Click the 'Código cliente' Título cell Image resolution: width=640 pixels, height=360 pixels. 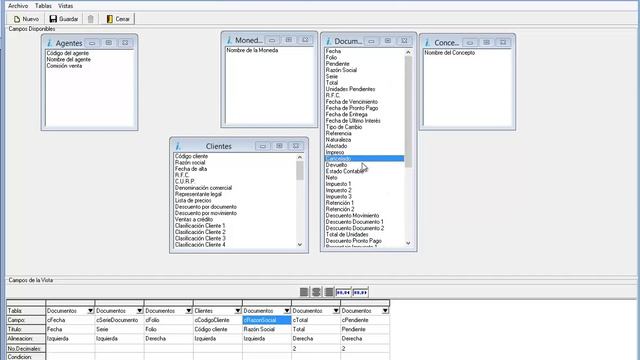click(218, 329)
